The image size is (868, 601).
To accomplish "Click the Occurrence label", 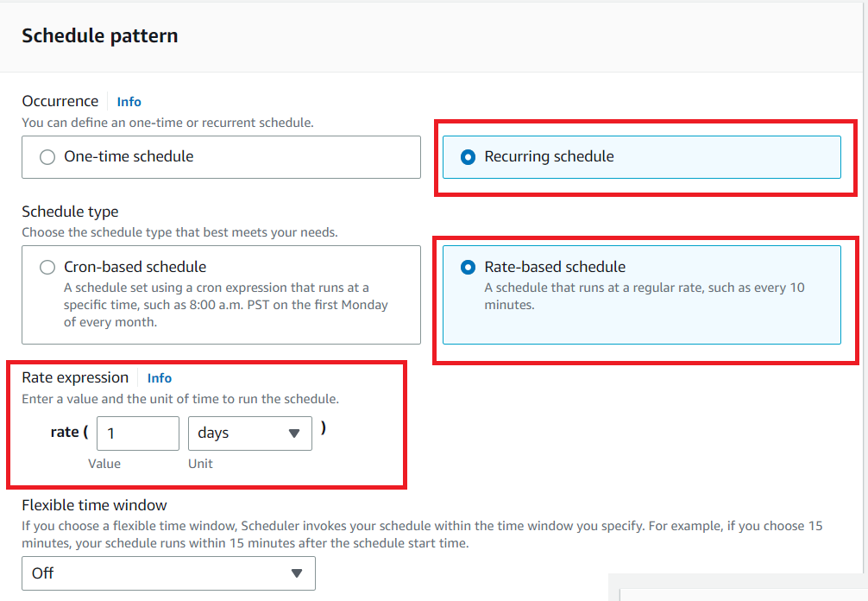I will click(x=60, y=101).
